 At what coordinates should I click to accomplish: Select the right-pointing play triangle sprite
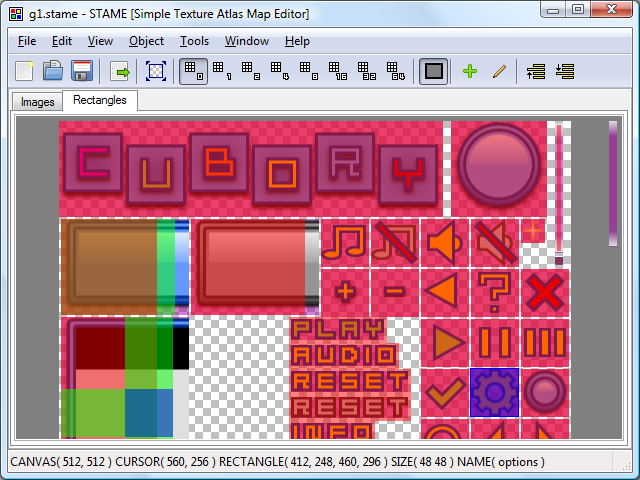(444, 343)
